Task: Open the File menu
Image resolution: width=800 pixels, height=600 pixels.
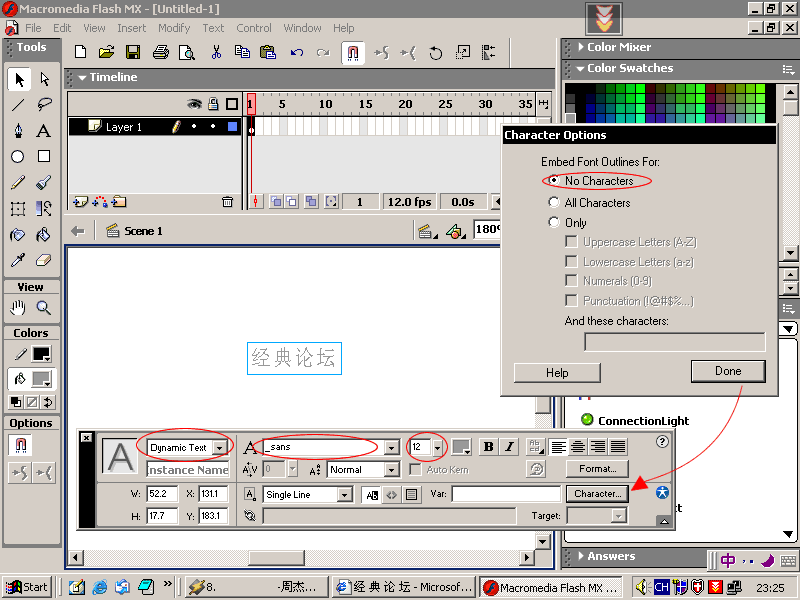Action: (x=33, y=28)
